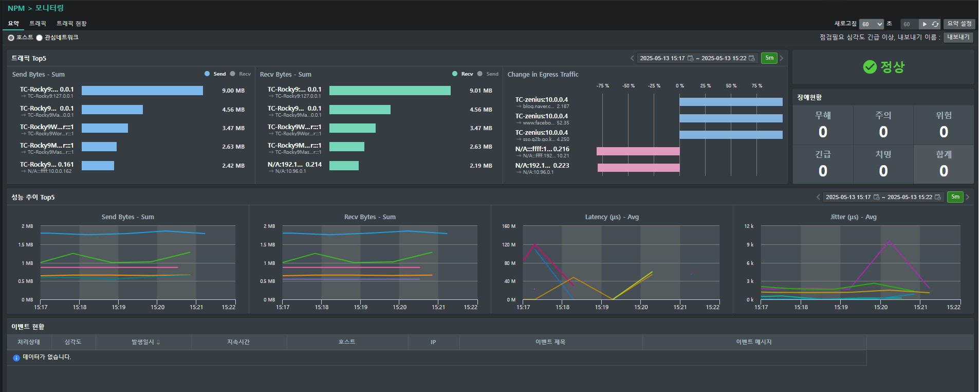The height and width of the screenshot is (392, 980).
Task: Open start-date calendar in 트래픽 Top5 range
Action: 691,58
